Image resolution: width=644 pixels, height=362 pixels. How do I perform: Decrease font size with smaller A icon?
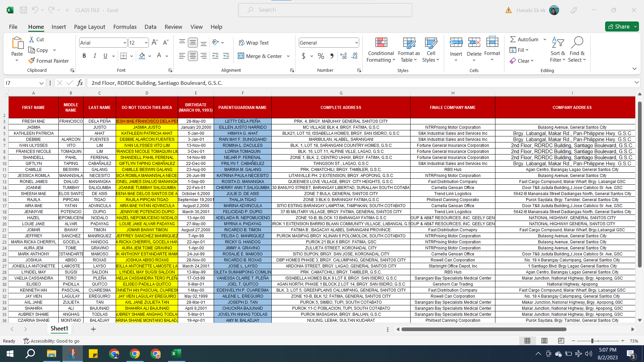[165, 43]
